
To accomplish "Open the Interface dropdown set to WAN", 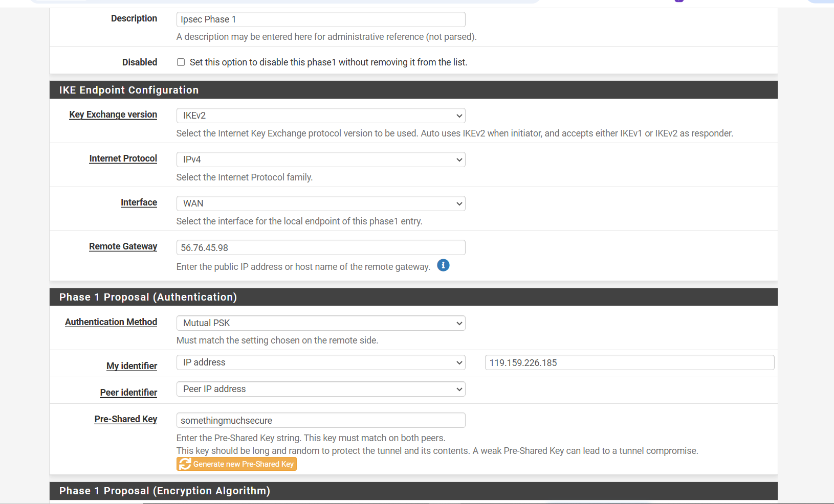I will (x=320, y=203).
